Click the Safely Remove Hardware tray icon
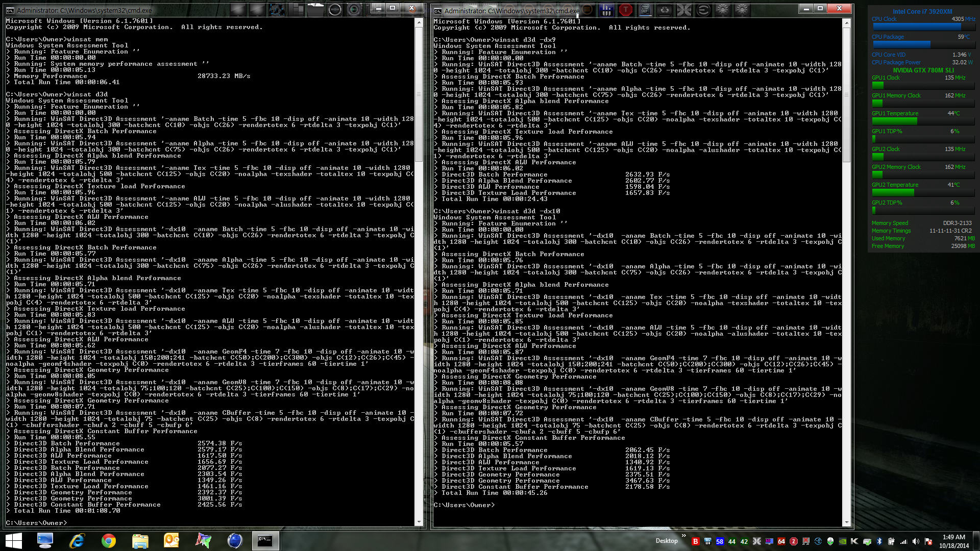Viewport: 980px width, 551px height. pos(867,541)
